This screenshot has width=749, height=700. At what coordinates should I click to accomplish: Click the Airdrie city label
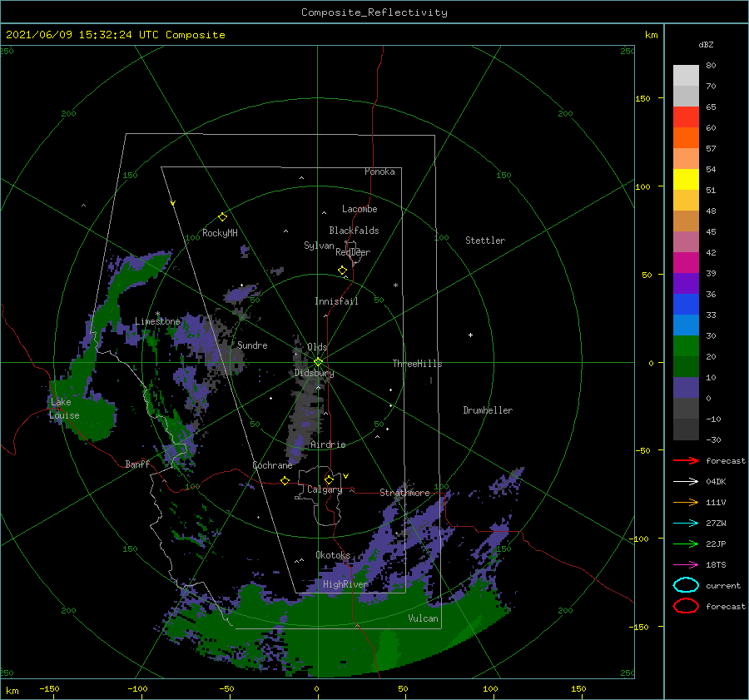click(328, 444)
